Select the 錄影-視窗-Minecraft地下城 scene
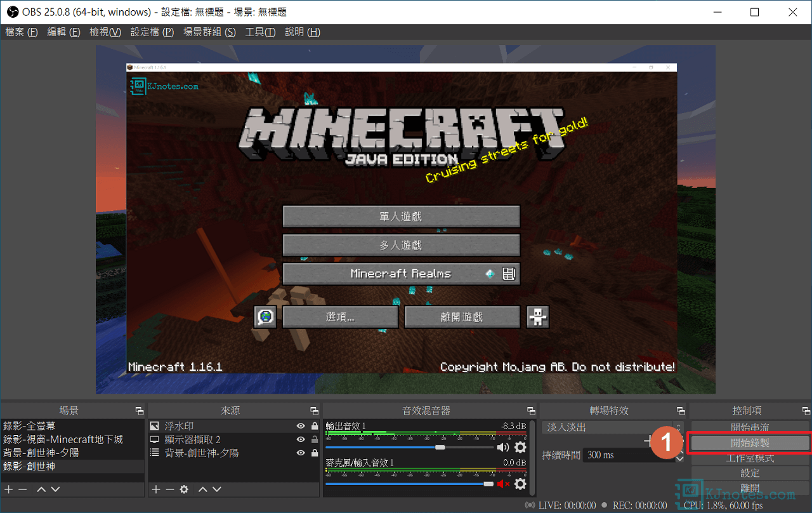812x513 pixels. coord(72,439)
